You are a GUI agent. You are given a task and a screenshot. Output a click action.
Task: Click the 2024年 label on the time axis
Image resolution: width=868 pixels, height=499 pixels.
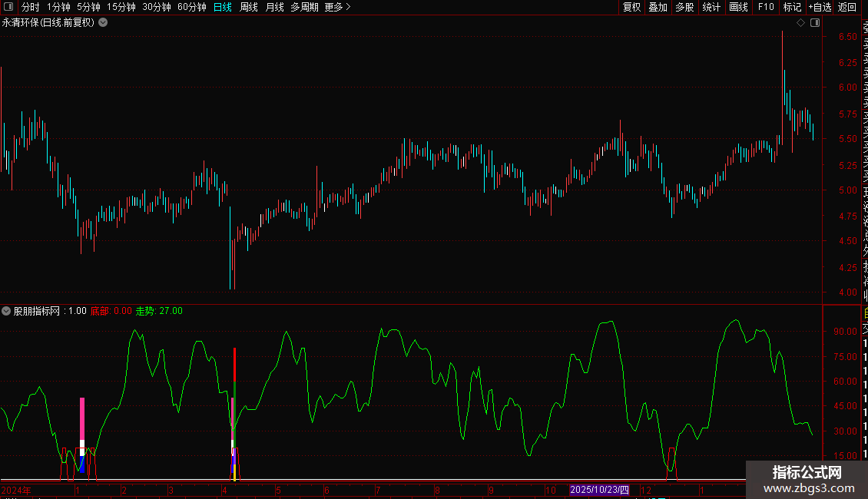[x=16, y=490]
